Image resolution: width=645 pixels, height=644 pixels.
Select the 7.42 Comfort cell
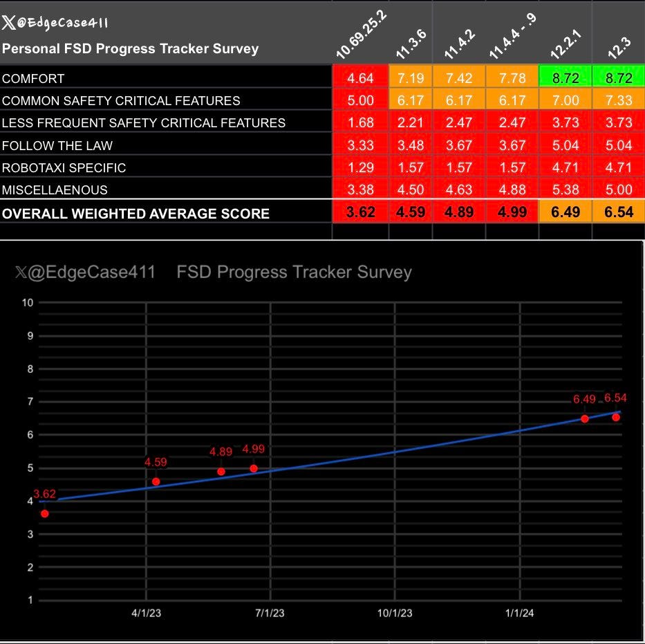[x=459, y=77]
